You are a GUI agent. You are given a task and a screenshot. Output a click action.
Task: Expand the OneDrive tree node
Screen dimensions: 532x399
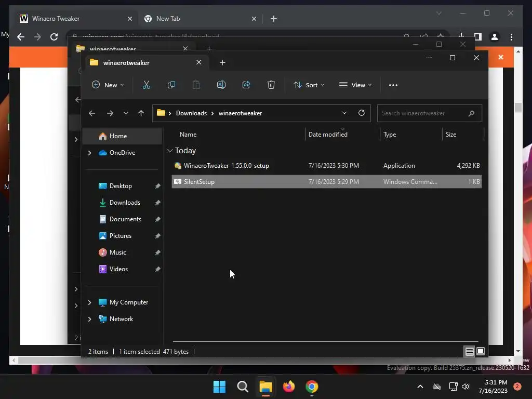point(89,153)
